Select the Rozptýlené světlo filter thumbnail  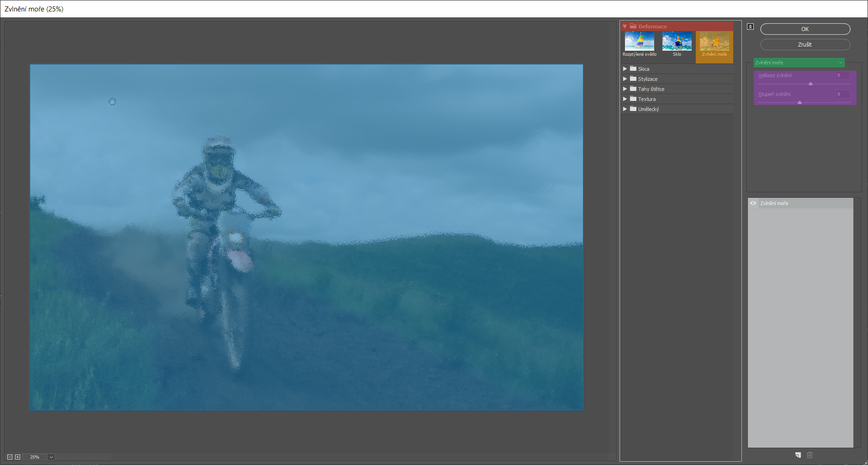pyautogui.click(x=639, y=42)
